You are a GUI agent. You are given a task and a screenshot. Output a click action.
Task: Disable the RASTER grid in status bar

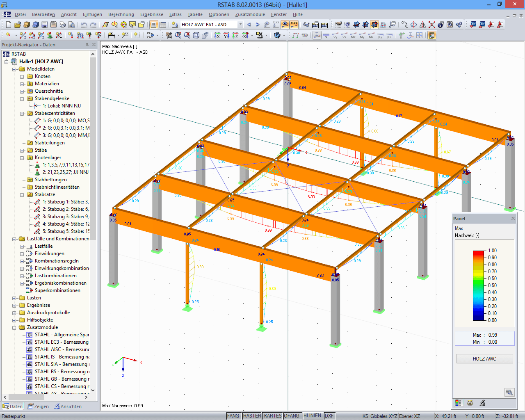(x=252, y=415)
